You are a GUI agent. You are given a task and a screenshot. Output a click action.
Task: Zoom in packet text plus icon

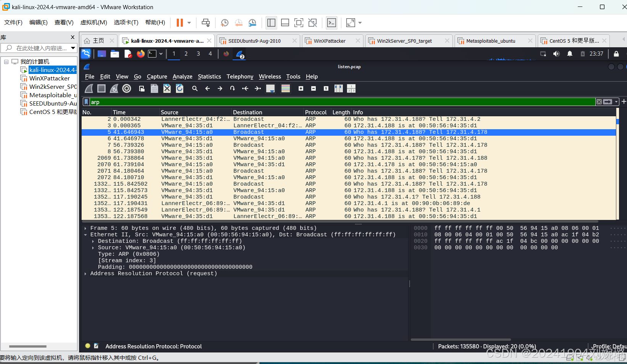[x=301, y=88]
